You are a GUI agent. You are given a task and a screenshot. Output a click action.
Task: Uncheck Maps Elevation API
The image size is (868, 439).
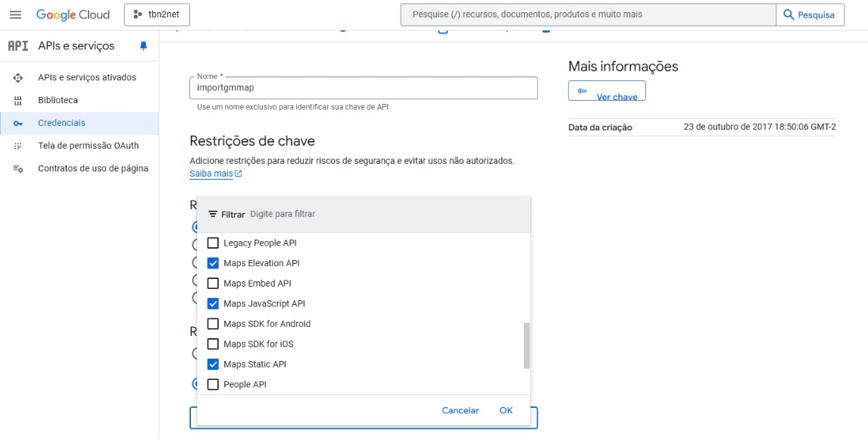pos(213,262)
